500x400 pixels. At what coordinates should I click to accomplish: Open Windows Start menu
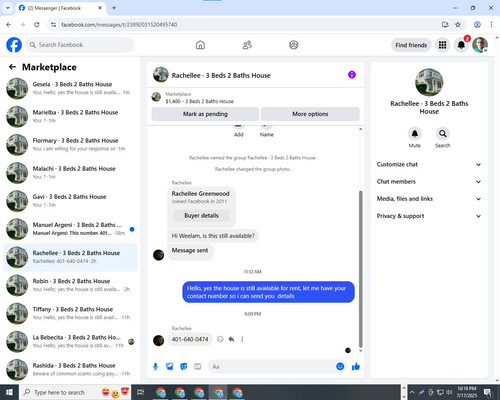[9, 392]
